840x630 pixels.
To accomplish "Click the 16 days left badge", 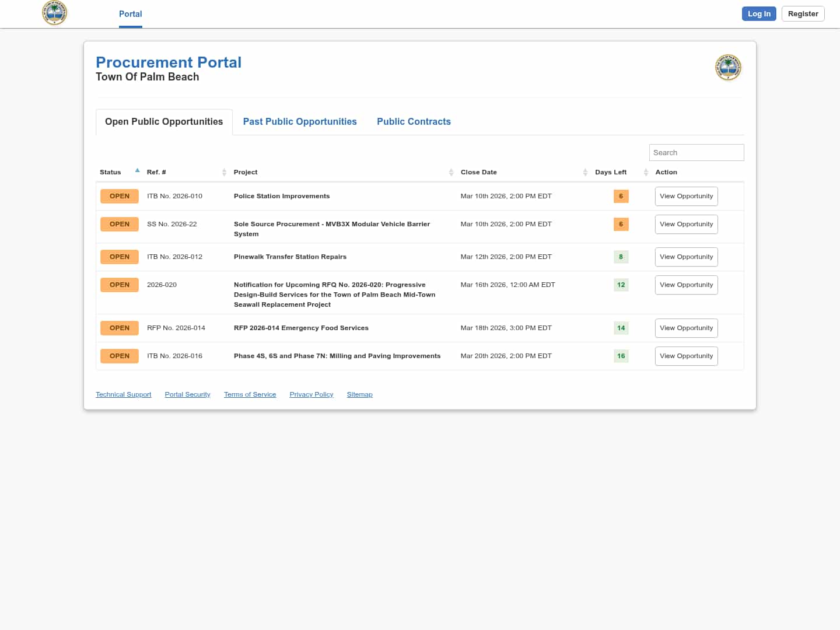I will coord(621,356).
